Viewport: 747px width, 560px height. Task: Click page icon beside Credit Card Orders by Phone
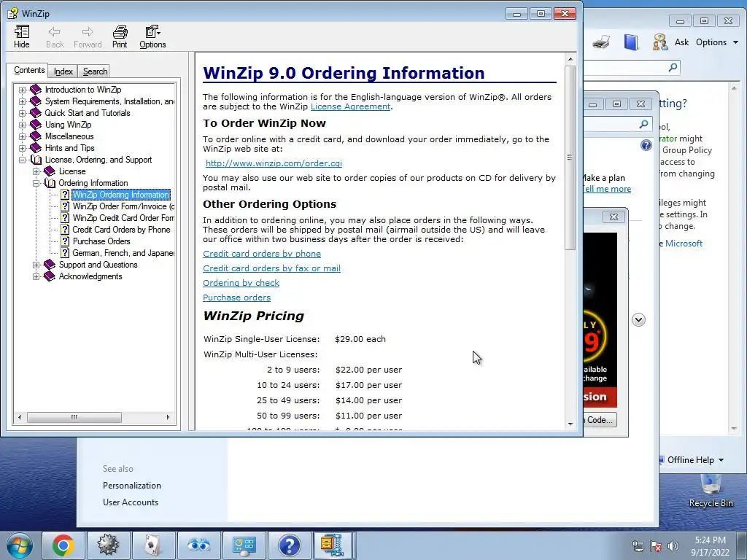tap(65, 230)
